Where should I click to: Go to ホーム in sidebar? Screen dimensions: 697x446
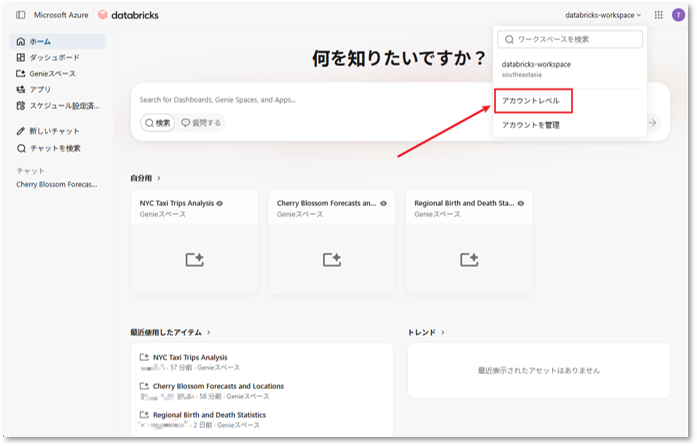coord(58,41)
